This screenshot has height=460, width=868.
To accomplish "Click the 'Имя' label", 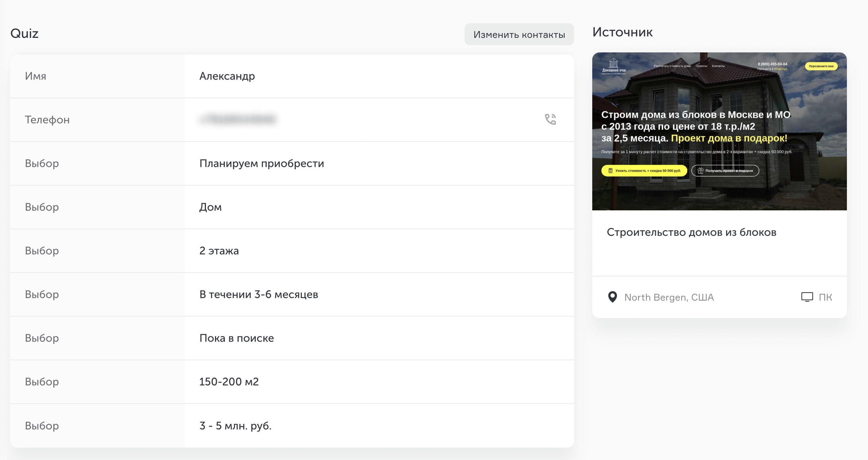I will click(x=36, y=76).
